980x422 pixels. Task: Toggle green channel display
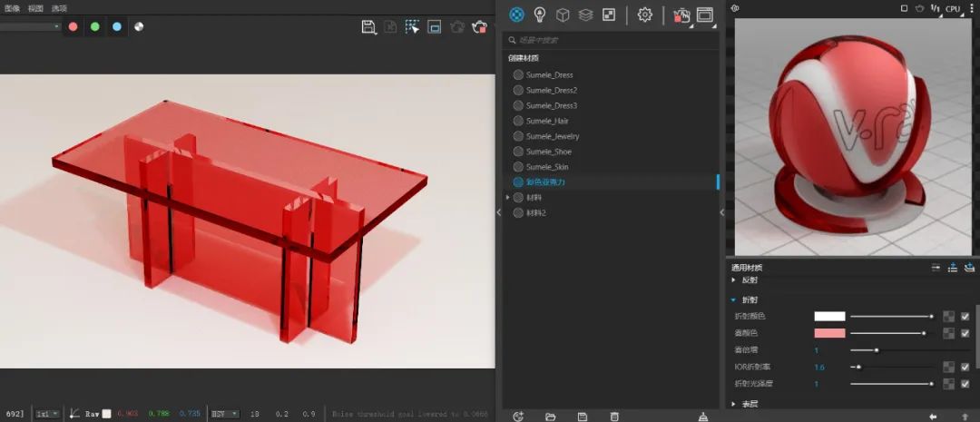[95, 27]
